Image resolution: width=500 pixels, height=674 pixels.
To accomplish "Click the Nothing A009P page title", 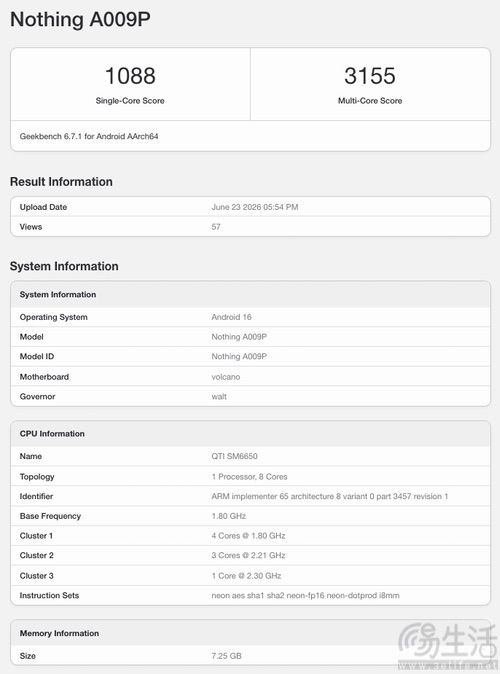I will (x=80, y=19).
